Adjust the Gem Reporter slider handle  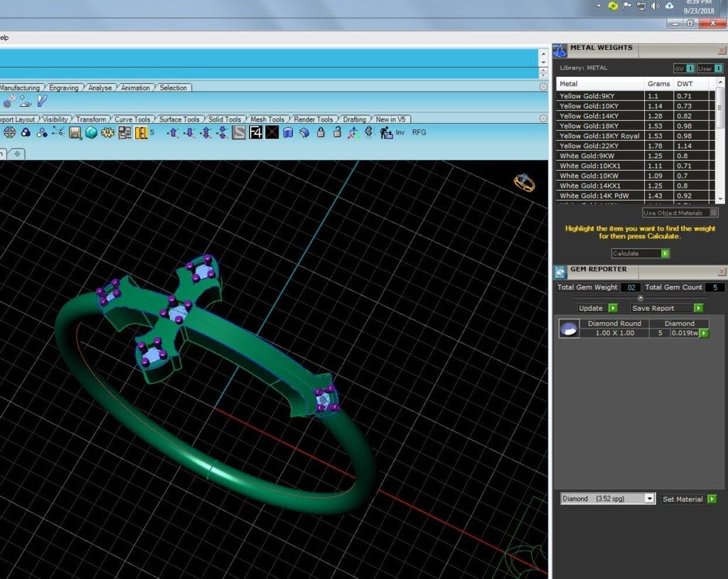[641, 298]
